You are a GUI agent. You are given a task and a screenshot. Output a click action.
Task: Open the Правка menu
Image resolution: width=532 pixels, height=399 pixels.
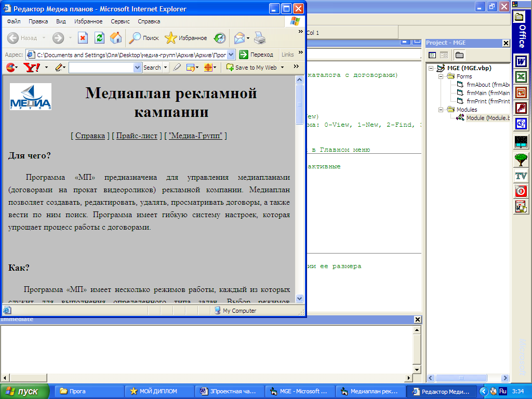pyautogui.click(x=38, y=21)
